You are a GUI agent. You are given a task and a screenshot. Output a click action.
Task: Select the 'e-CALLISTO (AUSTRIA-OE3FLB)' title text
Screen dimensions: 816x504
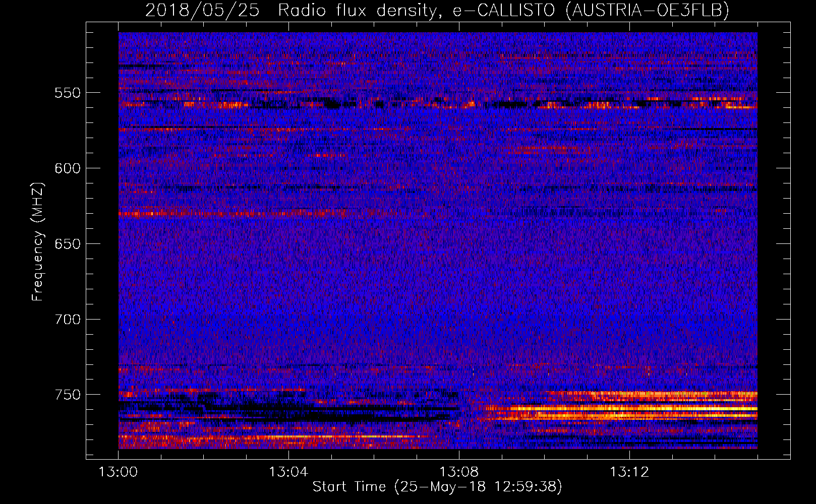(591, 11)
